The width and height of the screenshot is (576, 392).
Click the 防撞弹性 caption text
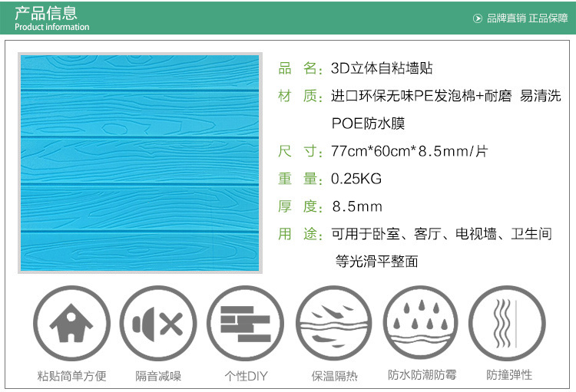click(x=508, y=375)
